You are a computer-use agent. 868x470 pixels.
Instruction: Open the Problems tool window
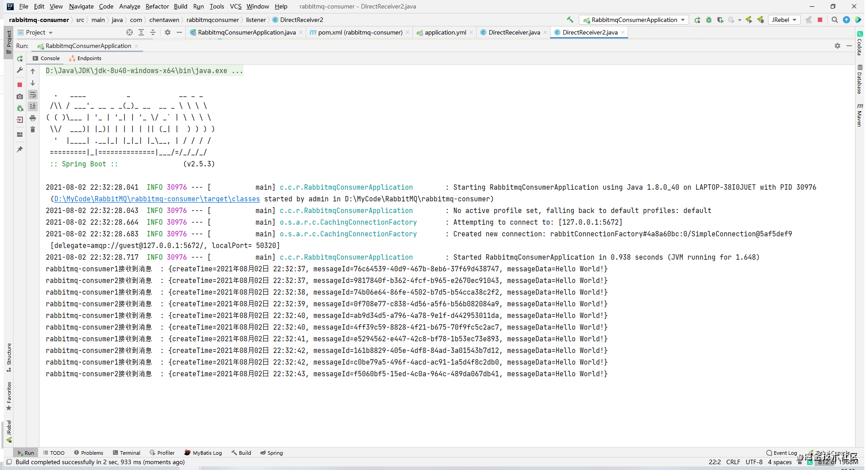[89, 453]
